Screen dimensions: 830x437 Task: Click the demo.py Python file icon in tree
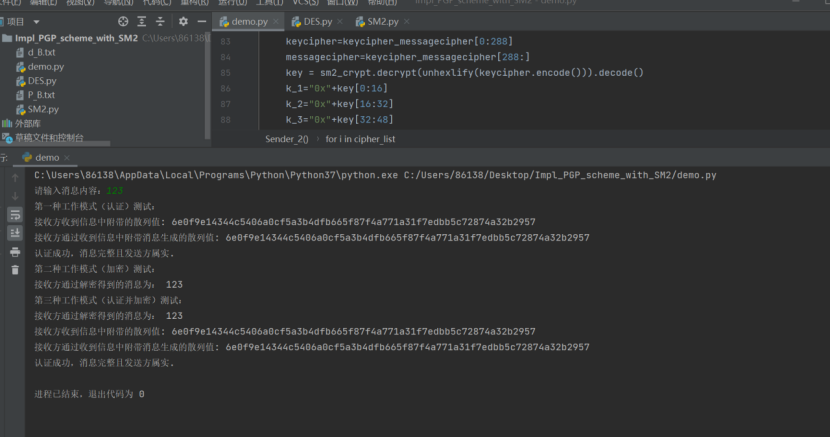click(x=21, y=67)
